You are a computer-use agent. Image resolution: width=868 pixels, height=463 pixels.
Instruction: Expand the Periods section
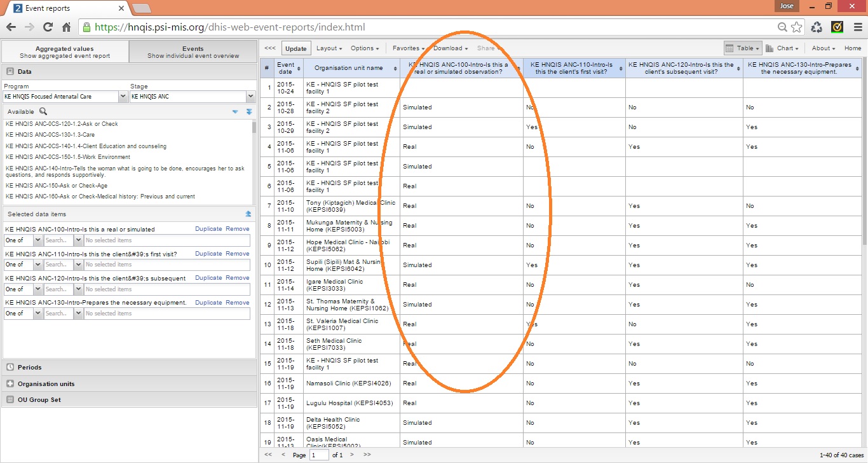pyautogui.click(x=29, y=367)
